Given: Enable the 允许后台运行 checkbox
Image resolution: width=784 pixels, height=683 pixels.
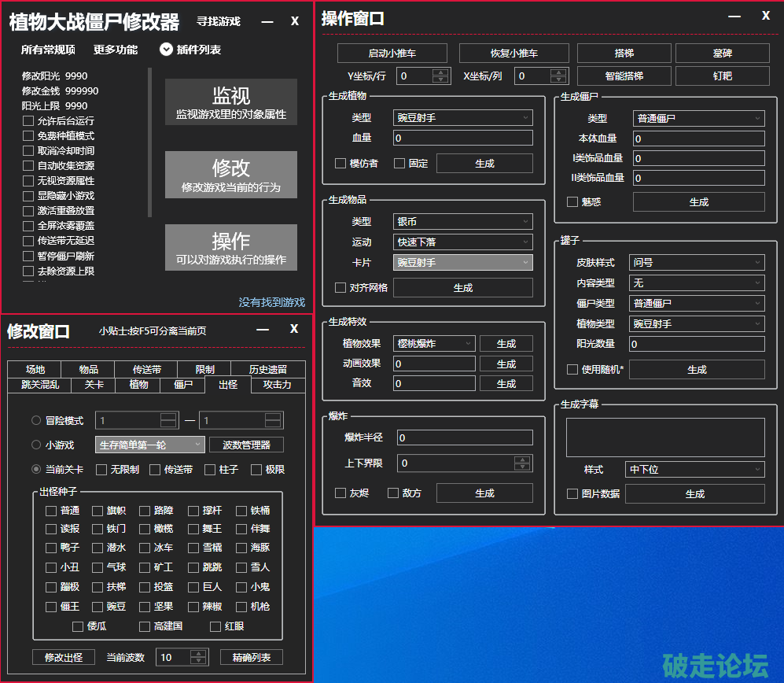Looking at the screenshot, I should pos(28,121).
